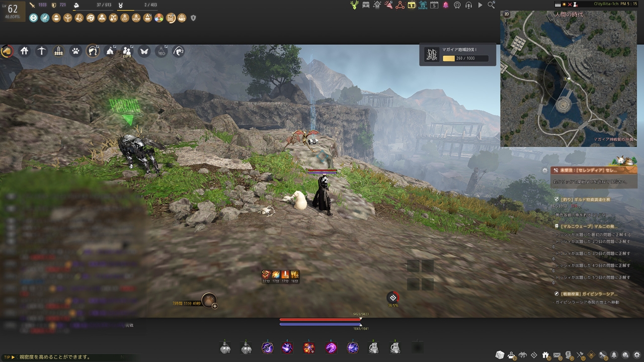Activate the skill in quick slot 3
The height and width of the screenshot is (362, 644).
(267, 347)
